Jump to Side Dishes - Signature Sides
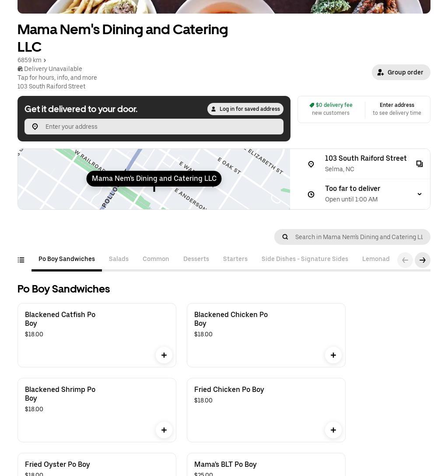The width and height of the screenshot is (448, 476). pyautogui.click(x=305, y=259)
